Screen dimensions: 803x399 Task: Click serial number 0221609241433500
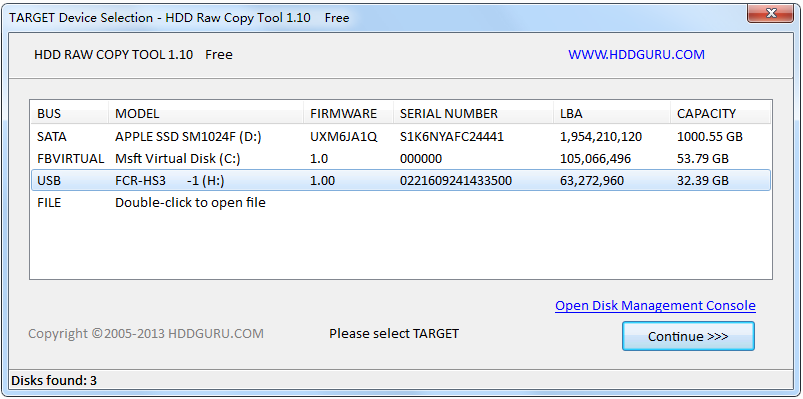pos(456,180)
